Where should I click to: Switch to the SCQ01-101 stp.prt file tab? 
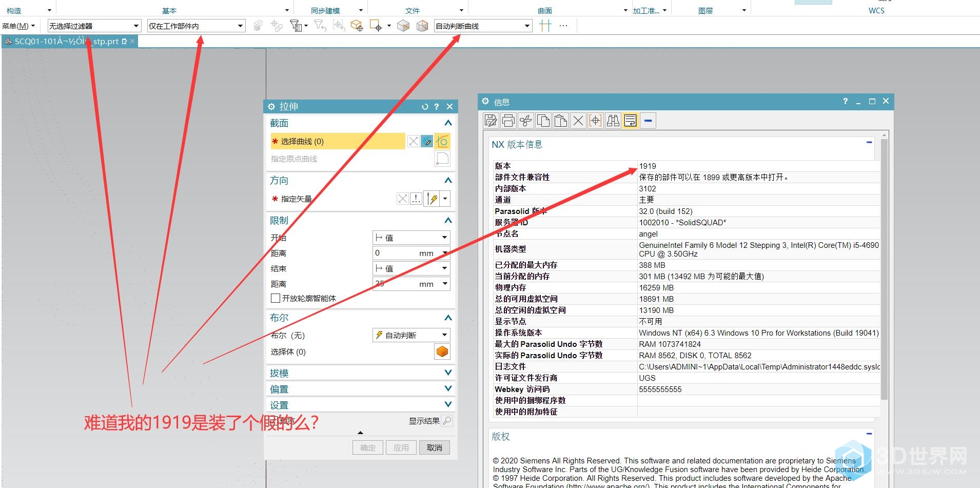67,42
